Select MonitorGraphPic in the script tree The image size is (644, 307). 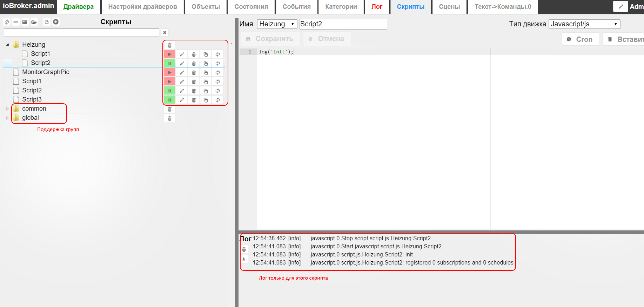[x=46, y=72]
